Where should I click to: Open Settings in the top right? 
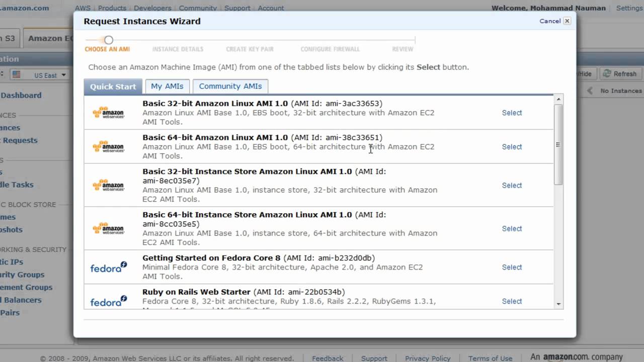629,8
